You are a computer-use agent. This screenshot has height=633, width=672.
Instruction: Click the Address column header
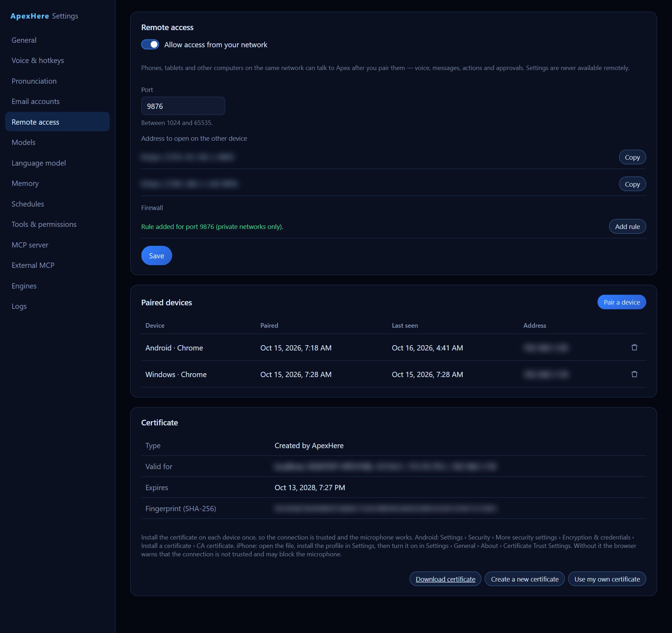pyautogui.click(x=534, y=325)
